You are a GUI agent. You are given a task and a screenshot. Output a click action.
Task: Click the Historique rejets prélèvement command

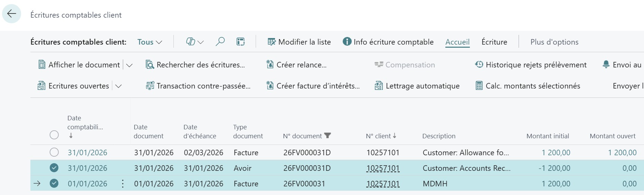531,65
